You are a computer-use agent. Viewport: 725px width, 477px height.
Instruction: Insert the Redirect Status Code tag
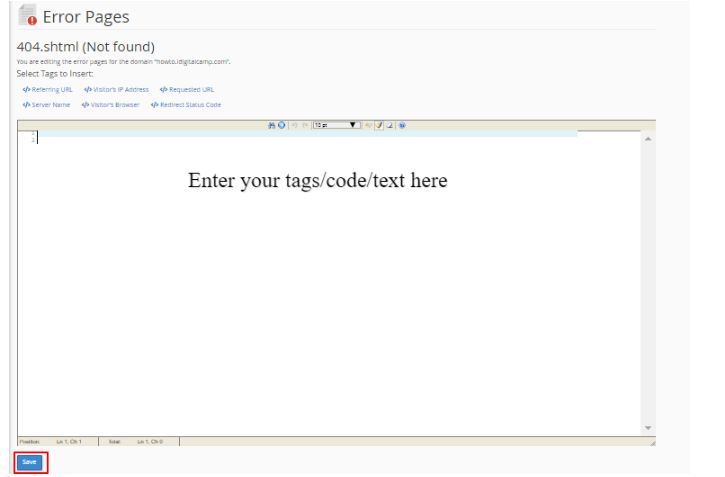[186, 105]
